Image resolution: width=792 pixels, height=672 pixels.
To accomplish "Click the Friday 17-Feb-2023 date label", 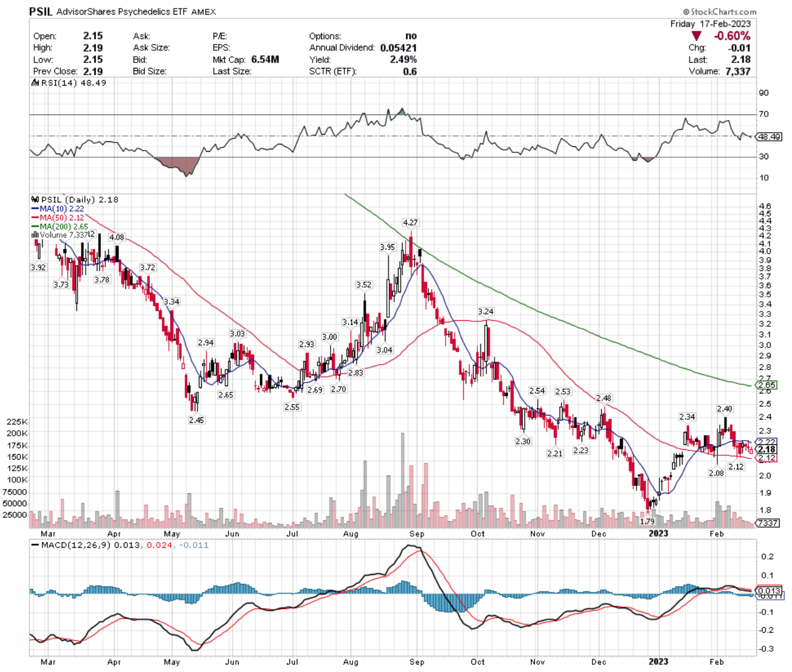I will [711, 24].
